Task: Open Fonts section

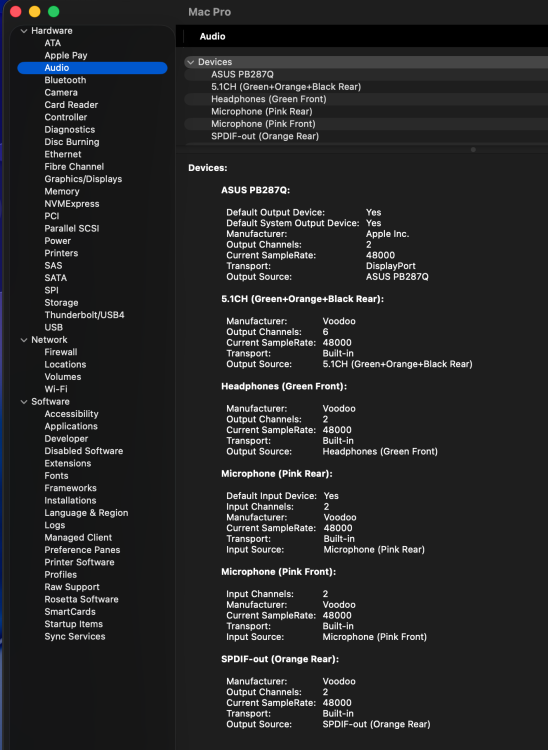Action: 56,476
